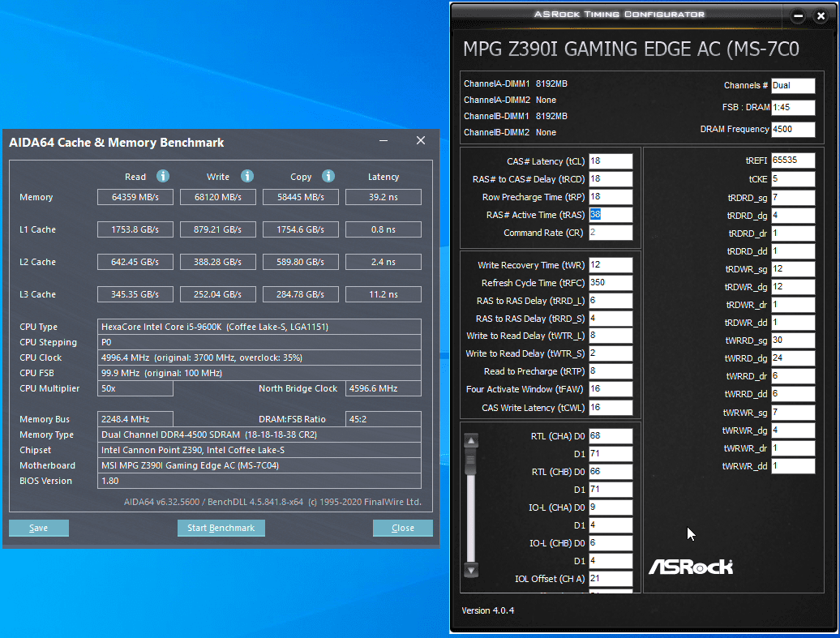Click Memory Read result 64359 MB/s
Image resolution: width=840 pixels, height=638 pixels.
[135, 197]
